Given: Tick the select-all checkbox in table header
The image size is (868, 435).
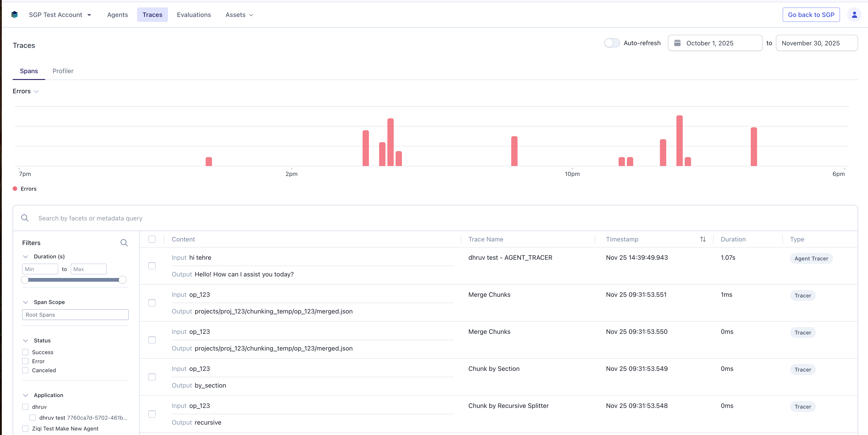Looking at the screenshot, I should pos(152,239).
